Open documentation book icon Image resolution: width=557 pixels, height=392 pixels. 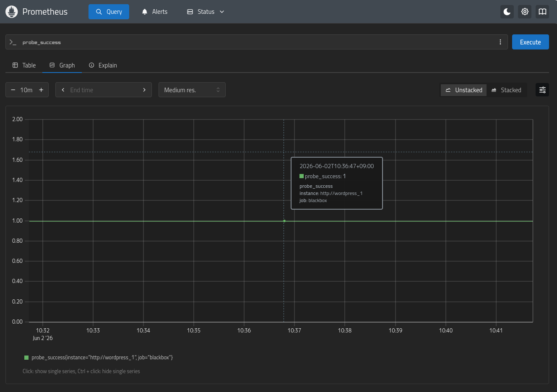coord(542,12)
